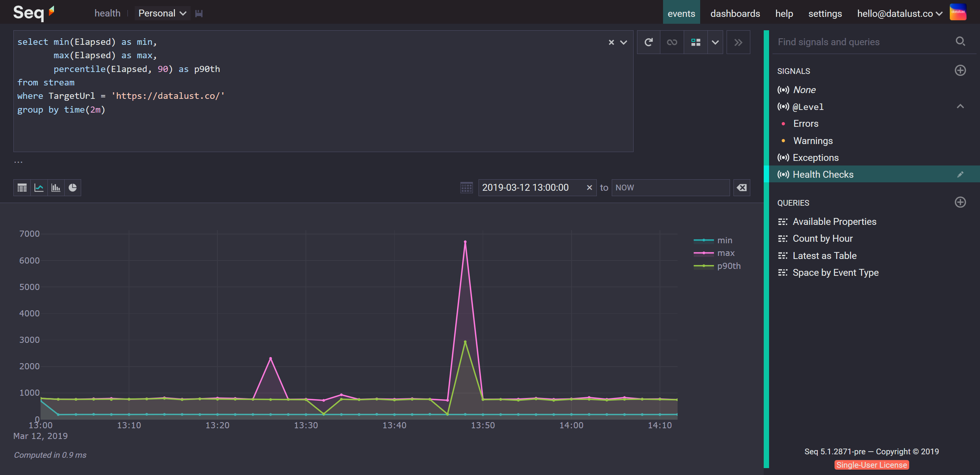Switch to pie chart view

click(x=72, y=188)
